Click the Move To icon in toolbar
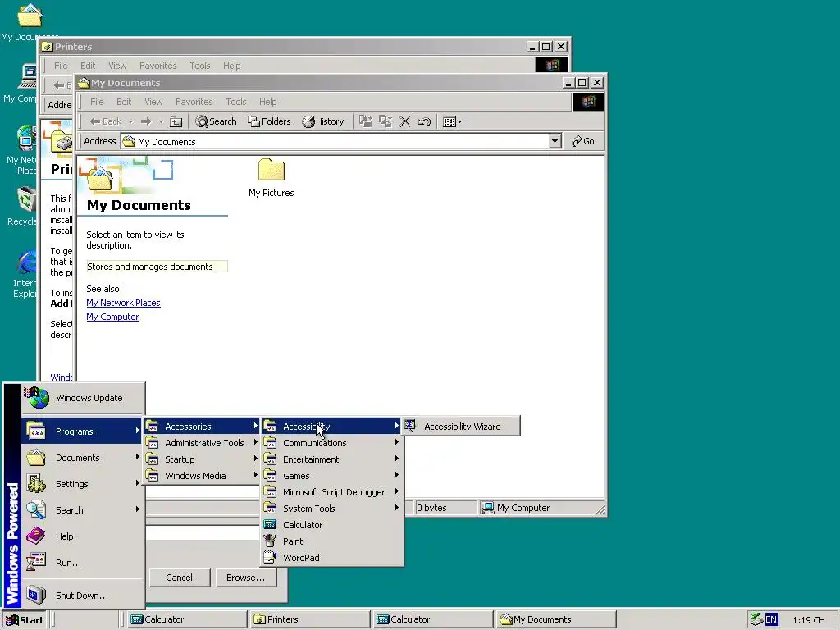Screen dimensions: 840x630 (365, 121)
